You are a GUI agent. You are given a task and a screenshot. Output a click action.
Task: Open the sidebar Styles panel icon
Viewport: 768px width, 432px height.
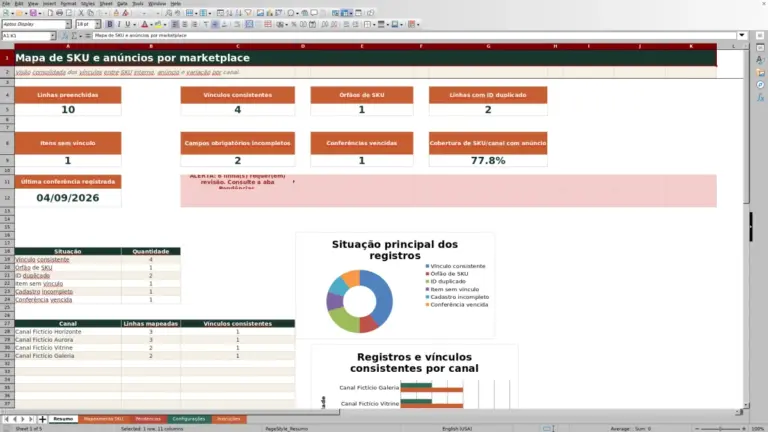click(x=760, y=60)
